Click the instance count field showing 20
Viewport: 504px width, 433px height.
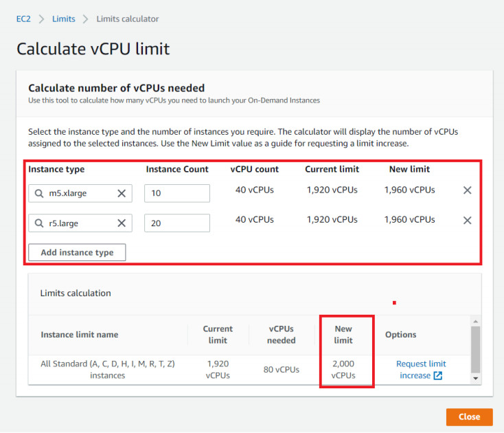click(177, 223)
